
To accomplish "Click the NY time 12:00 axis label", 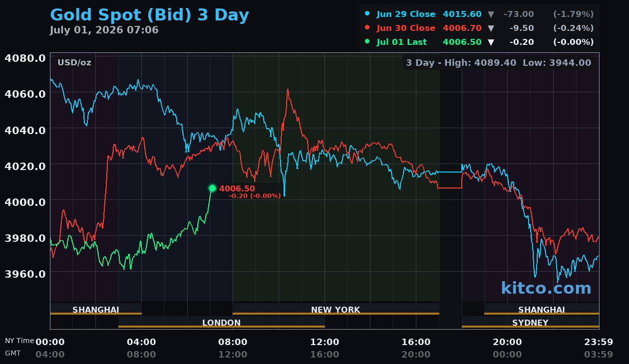I will pyautogui.click(x=325, y=342).
